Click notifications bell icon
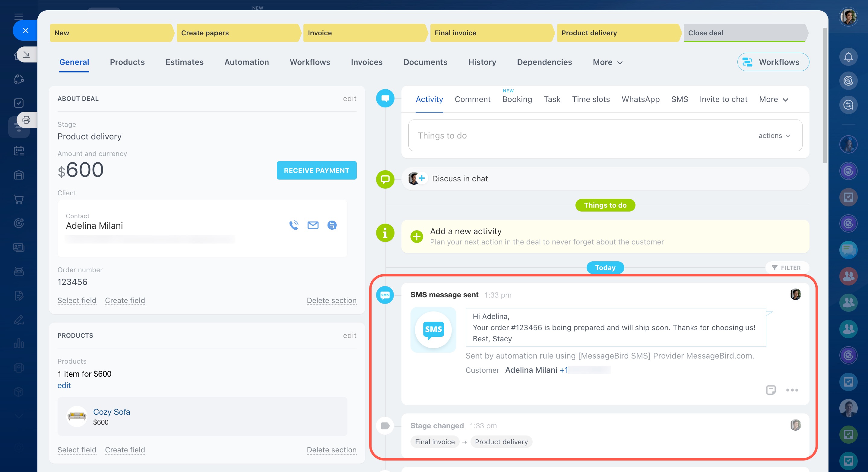The image size is (868, 472). 848,57
